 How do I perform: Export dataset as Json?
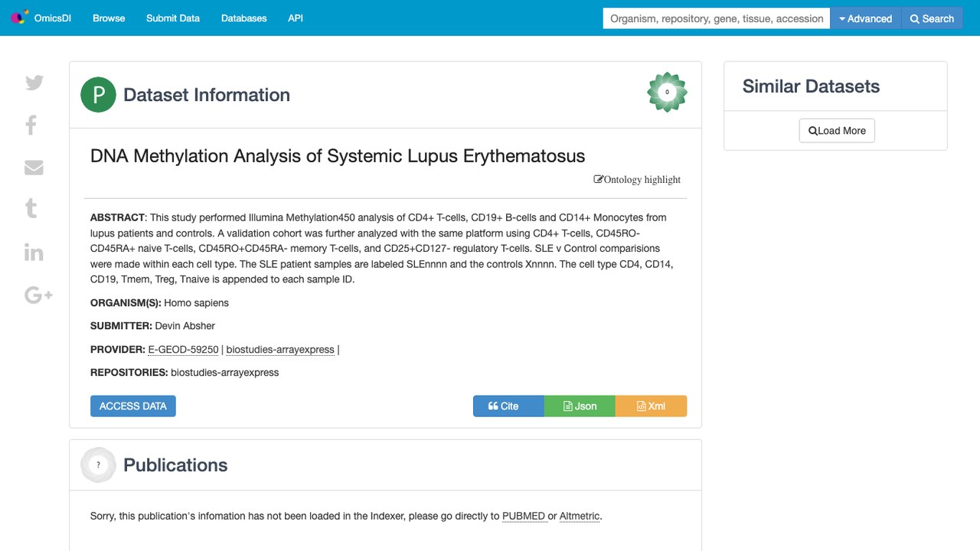(580, 406)
